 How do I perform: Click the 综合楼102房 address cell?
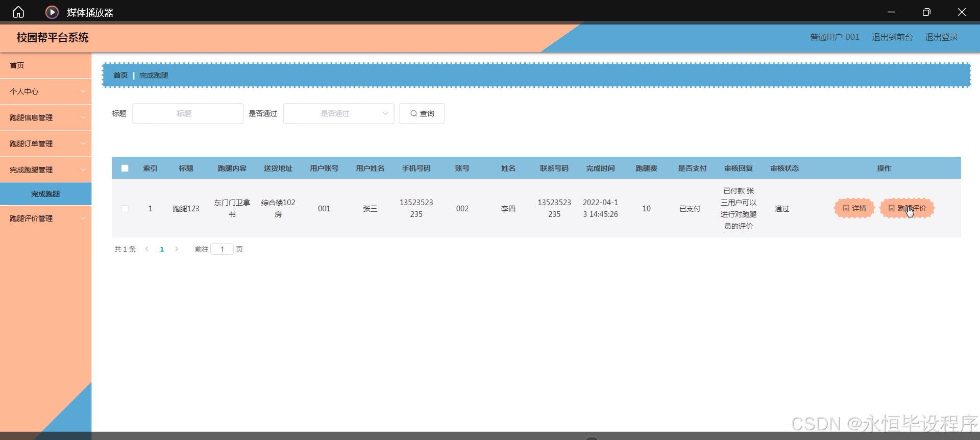(278, 208)
